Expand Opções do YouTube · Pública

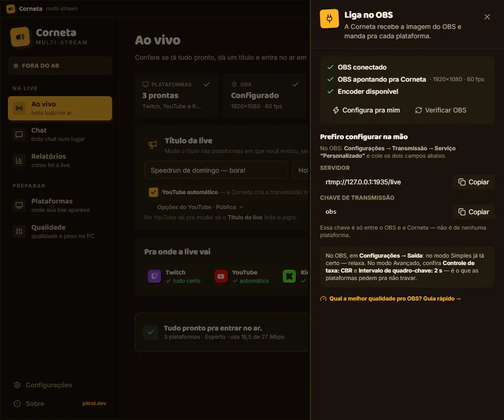click(200, 207)
